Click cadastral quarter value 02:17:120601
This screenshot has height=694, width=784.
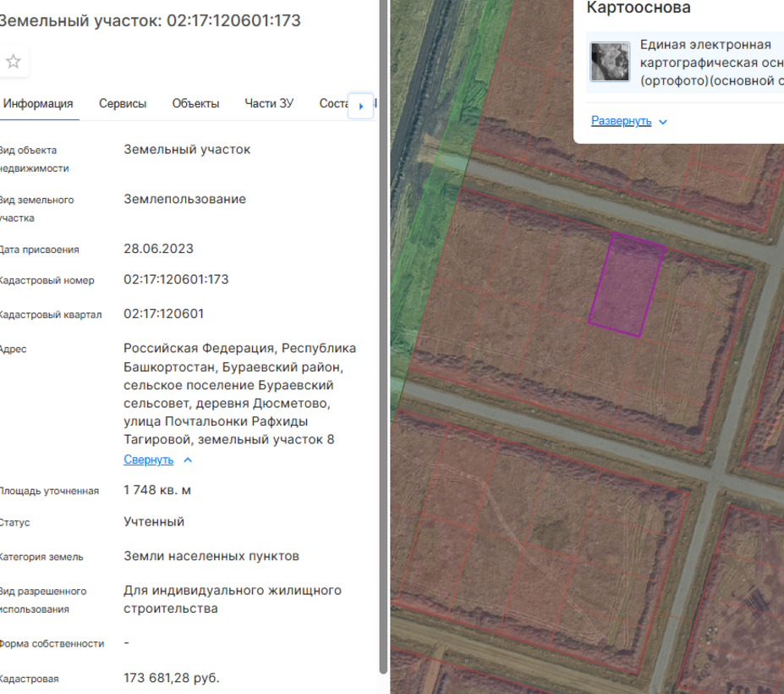coord(163,314)
